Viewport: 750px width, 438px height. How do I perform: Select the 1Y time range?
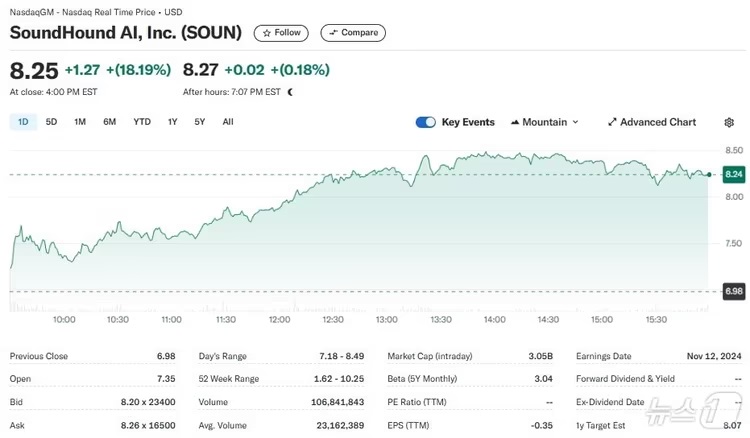173,122
